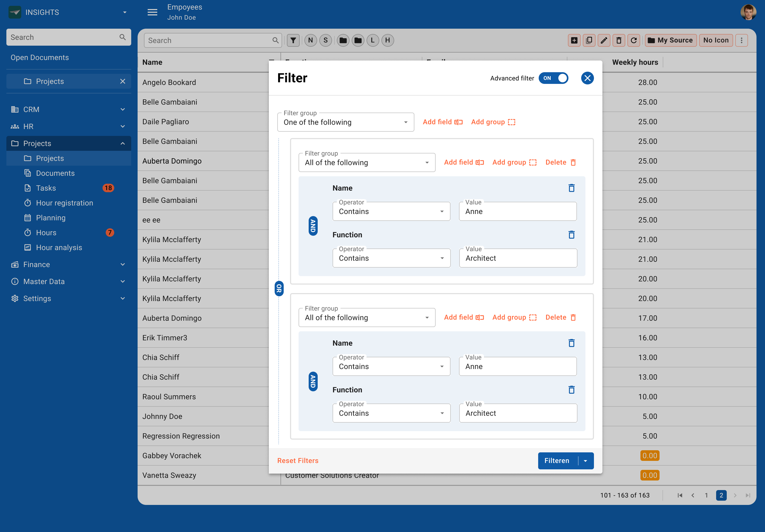Open second 'All of the following' group dropdown
Screen dimensions: 765x532
pyautogui.click(x=367, y=318)
